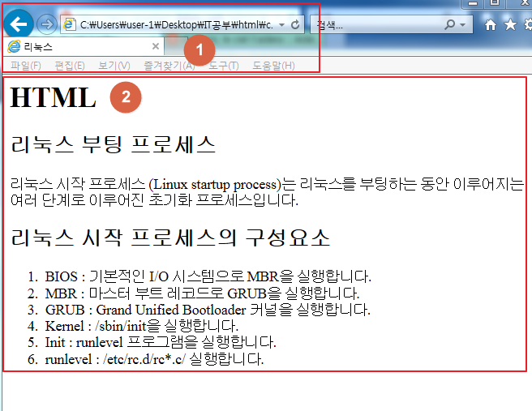Open the Tools gear icon
The image size is (532, 411).
[528, 24]
